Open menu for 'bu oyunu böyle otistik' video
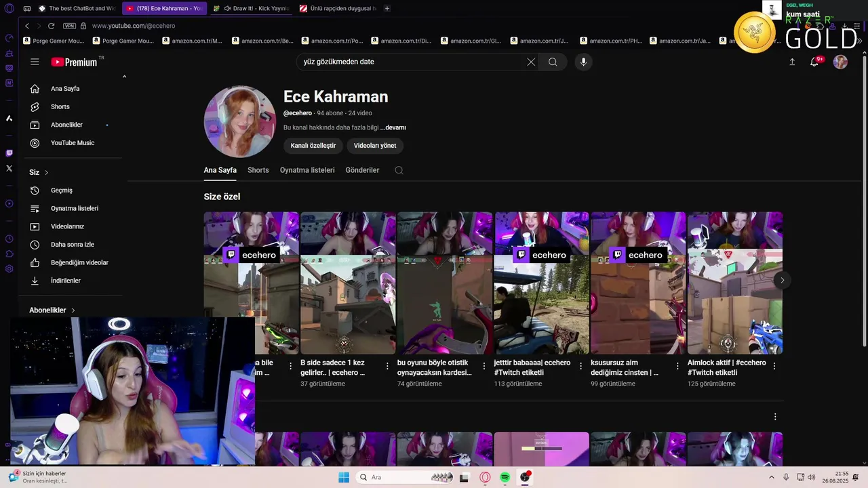 click(484, 366)
